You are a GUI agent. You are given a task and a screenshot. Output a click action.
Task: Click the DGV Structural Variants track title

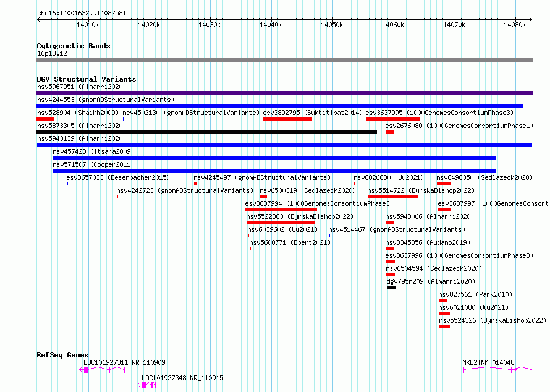pyautogui.click(x=87, y=79)
